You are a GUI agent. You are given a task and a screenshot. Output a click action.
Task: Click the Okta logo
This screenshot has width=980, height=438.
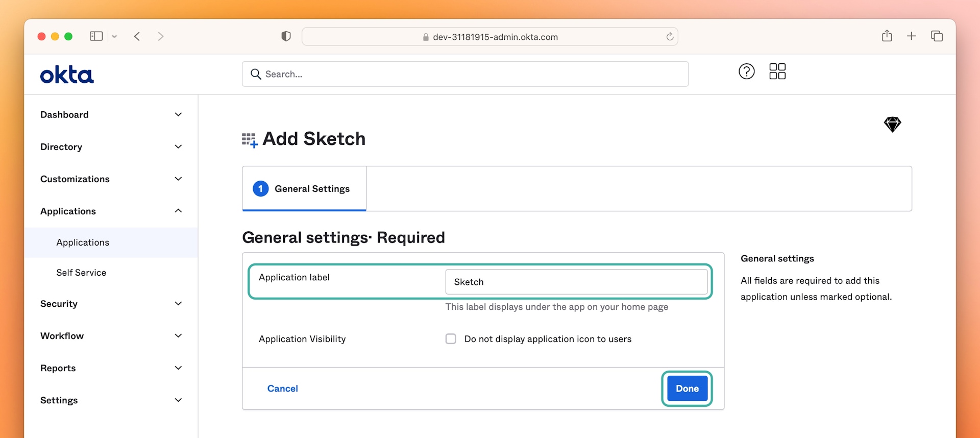tap(67, 75)
